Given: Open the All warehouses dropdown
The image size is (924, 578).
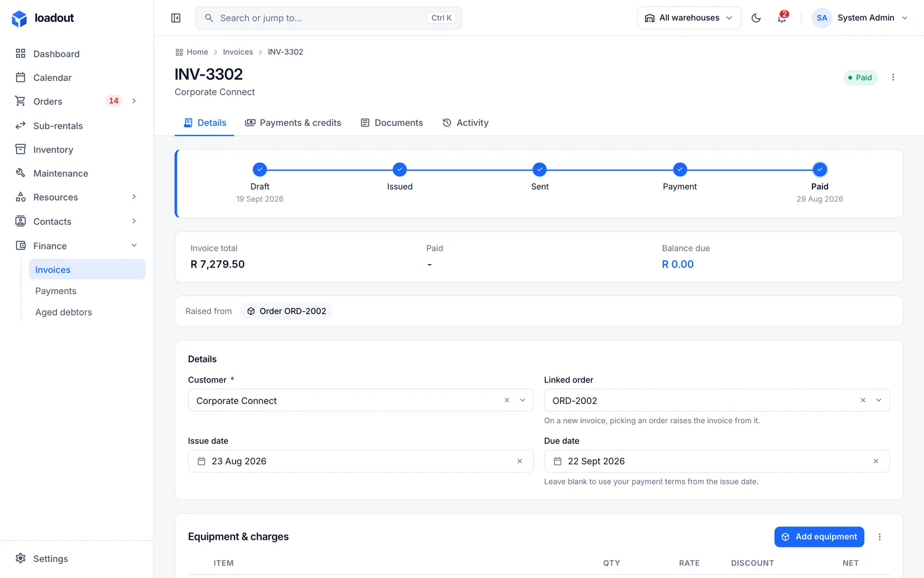Looking at the screenshot, I should point(689,18).
